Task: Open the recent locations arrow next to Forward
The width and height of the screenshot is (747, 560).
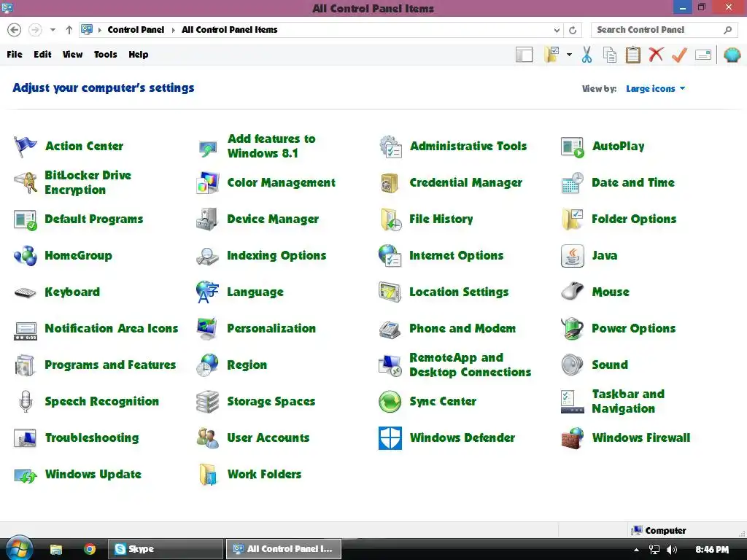Action: (x=53, y=29)
